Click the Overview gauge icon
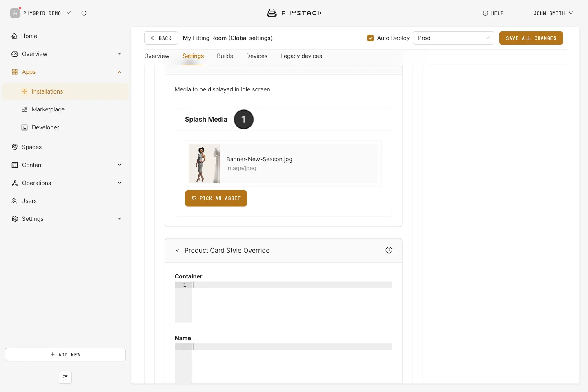Viewport: 588px width, 392px height. 15,54
